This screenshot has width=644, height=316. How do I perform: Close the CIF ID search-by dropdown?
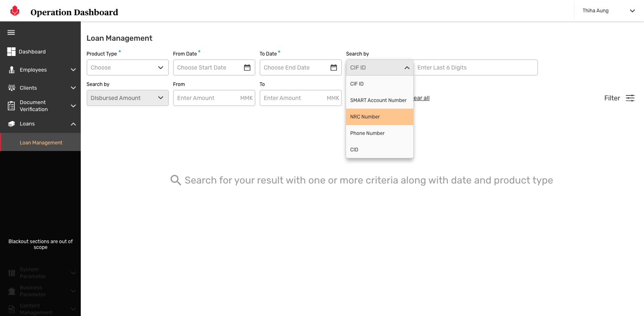tap(379, 67)
